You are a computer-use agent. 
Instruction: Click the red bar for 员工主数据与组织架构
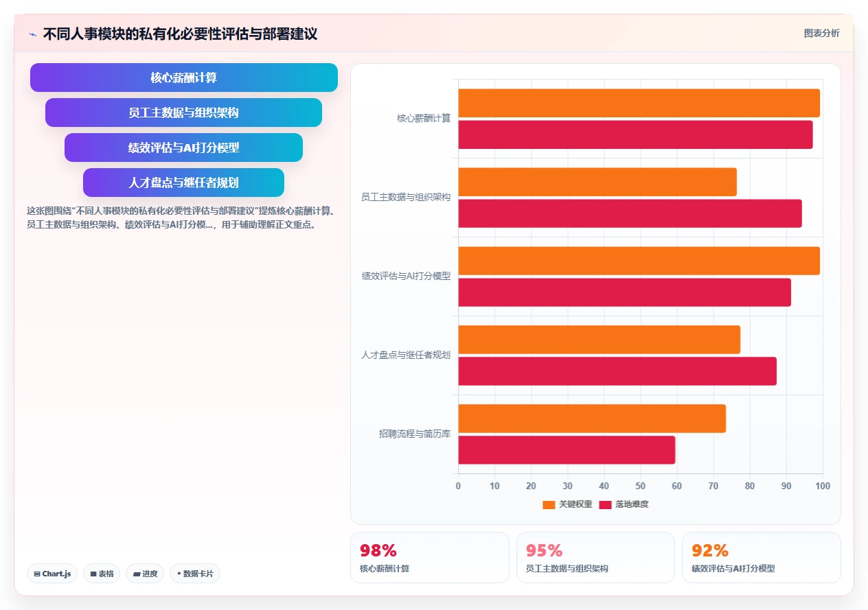click(630, 213)
